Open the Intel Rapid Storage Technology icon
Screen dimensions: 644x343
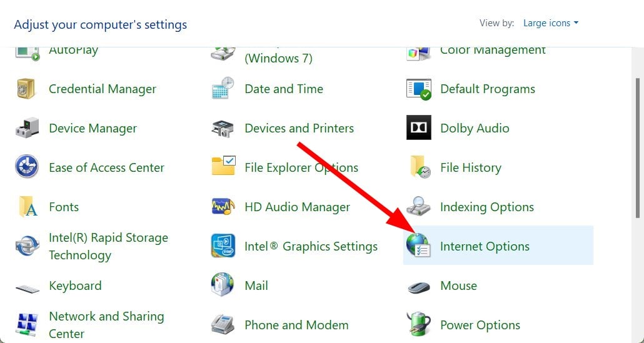pyautogui.click(x=27, y=246)
